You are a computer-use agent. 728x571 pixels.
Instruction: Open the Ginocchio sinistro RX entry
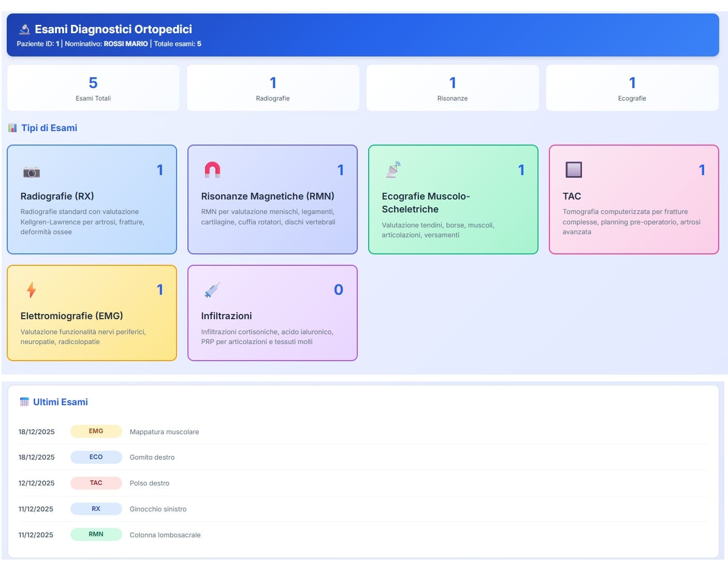point(158,509)
